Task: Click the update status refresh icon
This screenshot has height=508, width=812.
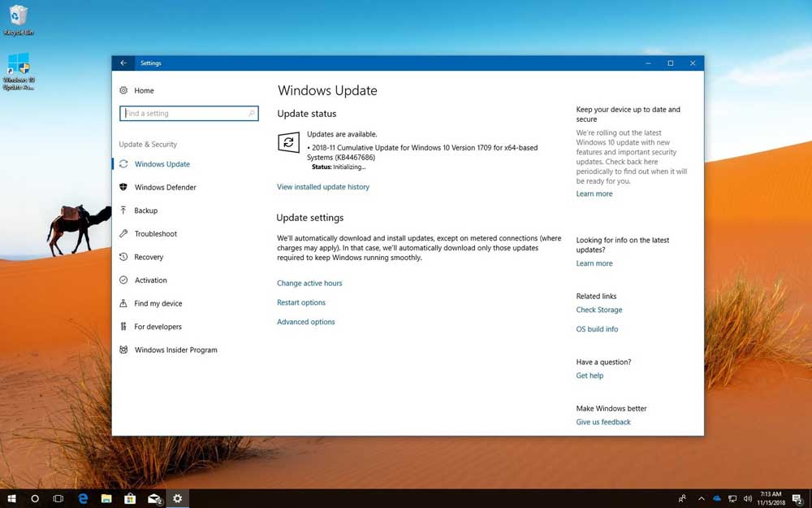Action: [x=288, y=142]
